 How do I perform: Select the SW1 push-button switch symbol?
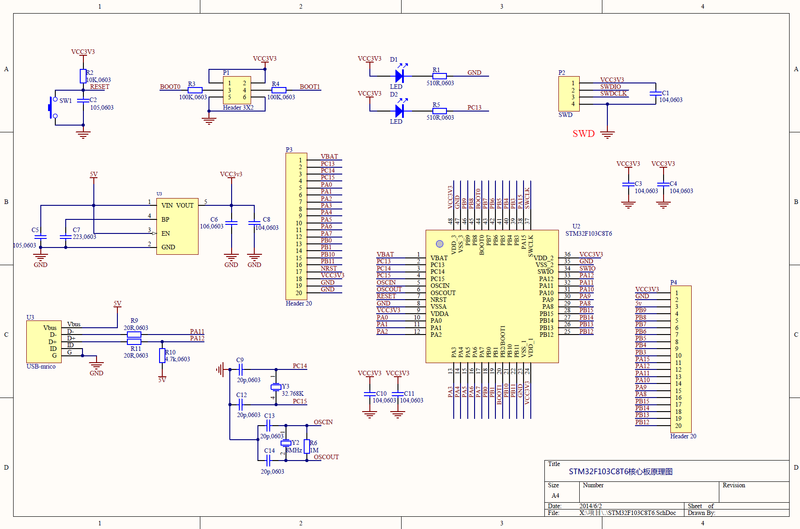tap(53, 108)
